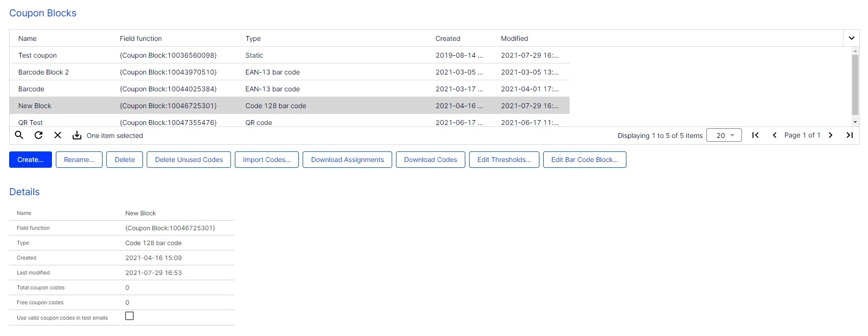Image resolution: width=868 pixels, height=336 pixels.
Task: Click Download Codes button
Action: tap(431, 160)
